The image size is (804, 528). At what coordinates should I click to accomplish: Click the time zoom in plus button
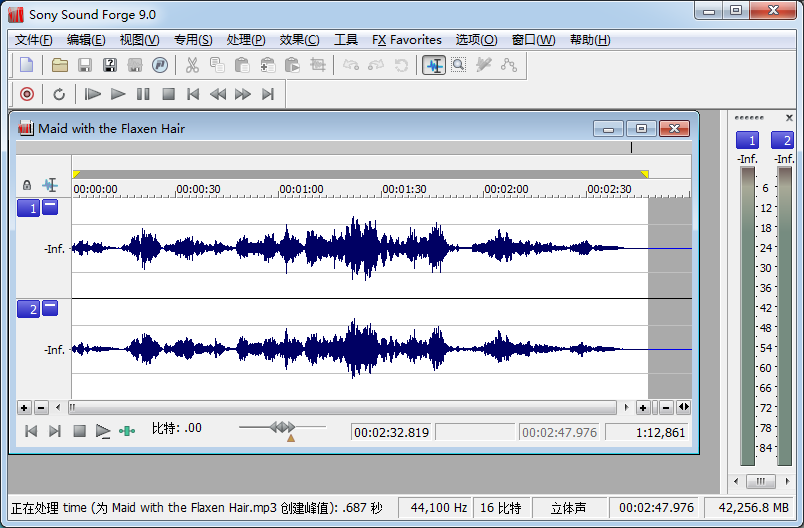point(643,407)
